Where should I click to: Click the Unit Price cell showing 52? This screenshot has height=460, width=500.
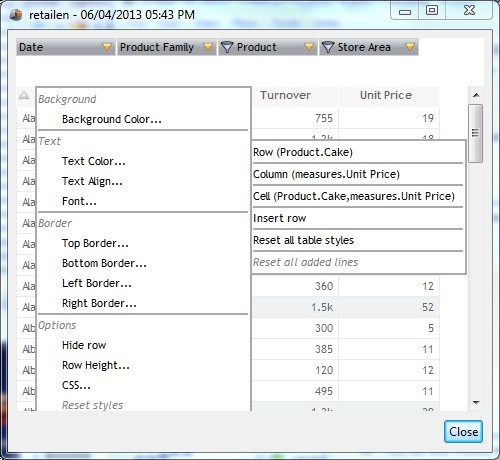pos(389,307)
